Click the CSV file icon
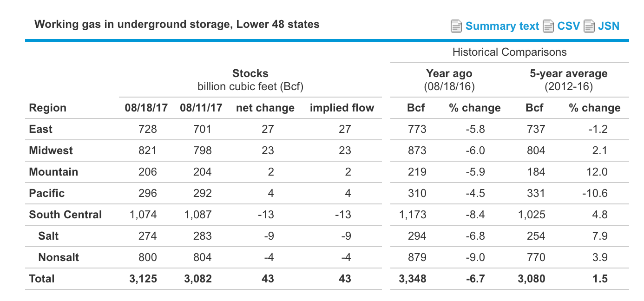 tap(549, 26)
